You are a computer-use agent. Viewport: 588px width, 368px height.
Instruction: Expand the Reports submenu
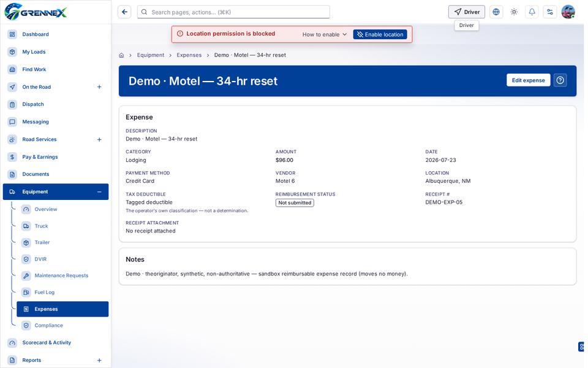pyautogui.click(x=99, y=360)
